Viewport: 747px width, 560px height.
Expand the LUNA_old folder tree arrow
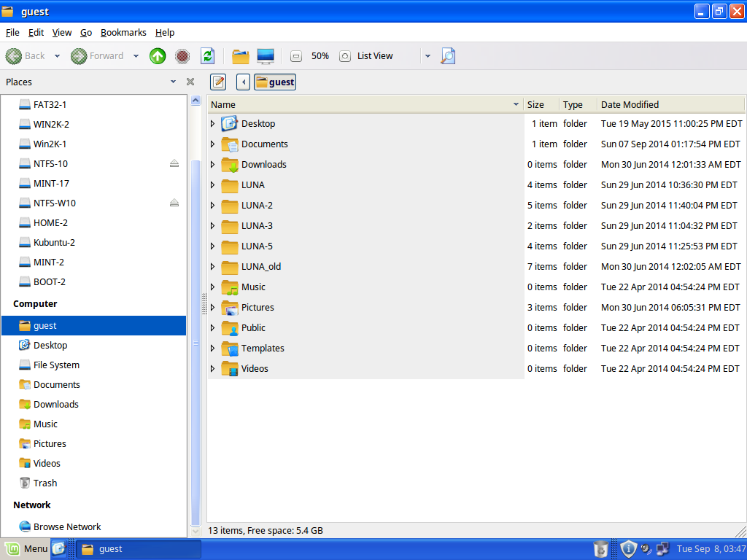click(212, 267)
